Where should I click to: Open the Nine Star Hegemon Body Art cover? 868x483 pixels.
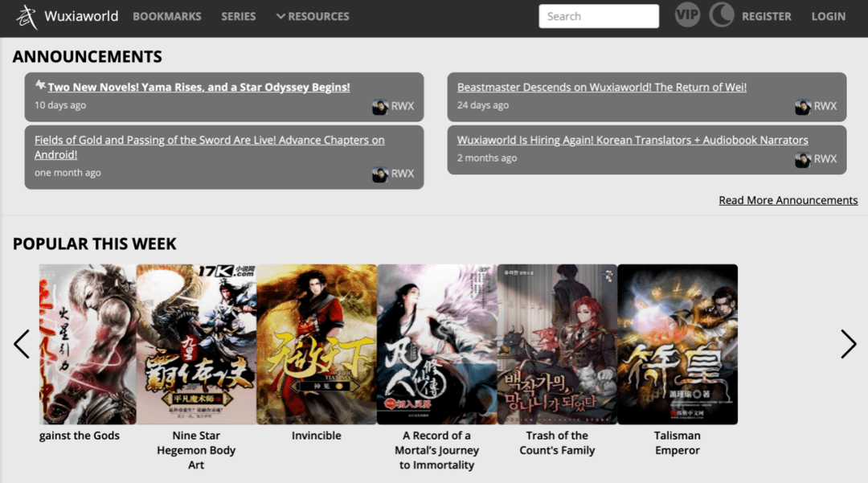pos(196,344)
